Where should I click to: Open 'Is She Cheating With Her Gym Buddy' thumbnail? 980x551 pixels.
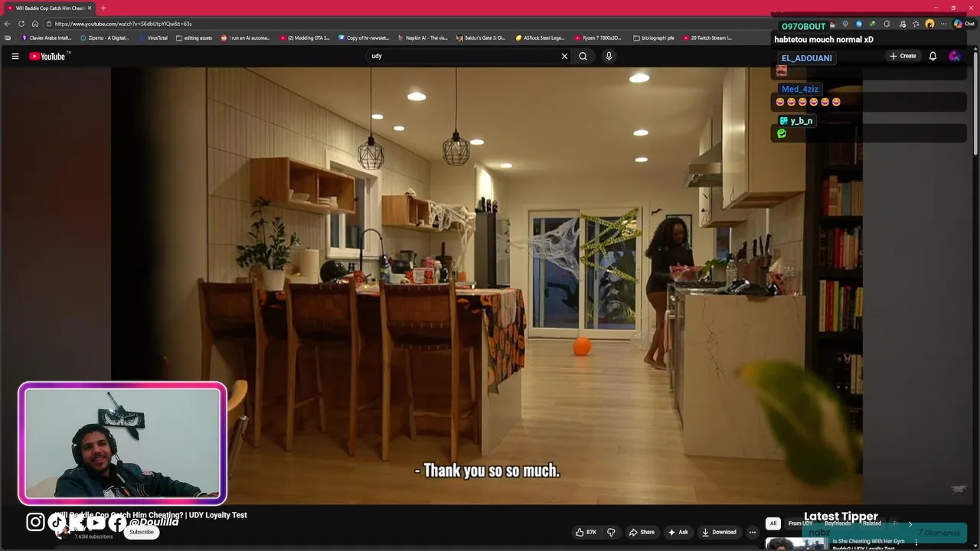(796, 543)
